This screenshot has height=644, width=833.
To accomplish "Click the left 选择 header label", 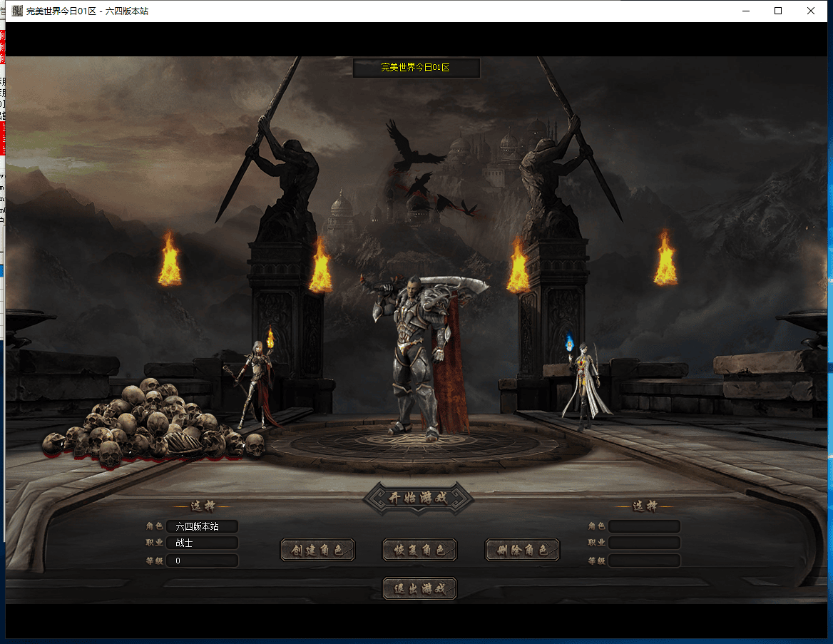I will [200, 506].
